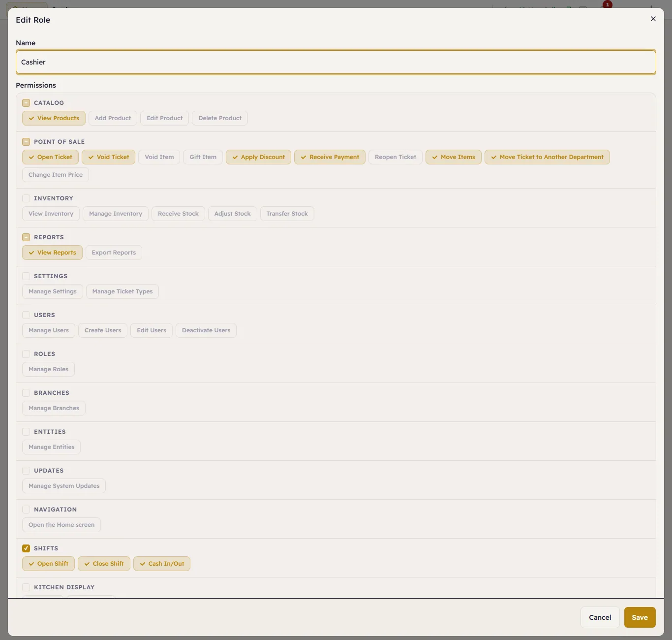Enable the Void Item permission
Screen dimensions: 672x640
pyautogui.click(x=159, y=157)
